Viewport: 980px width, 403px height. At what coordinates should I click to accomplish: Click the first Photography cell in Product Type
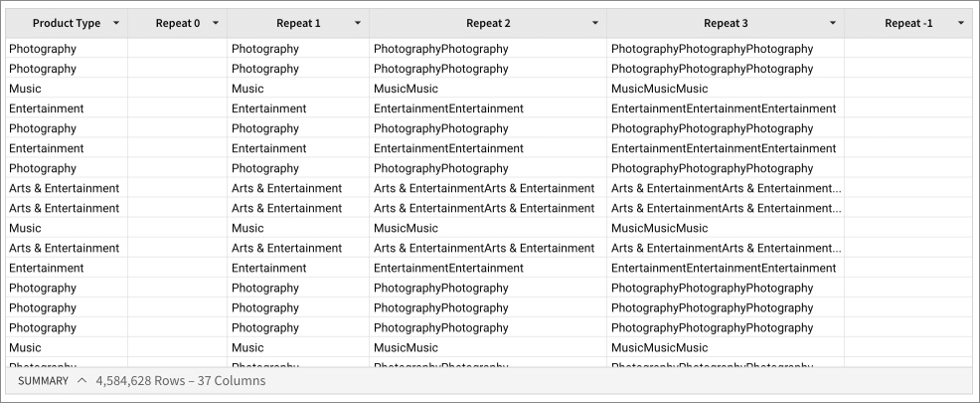(x=43, y=49)
